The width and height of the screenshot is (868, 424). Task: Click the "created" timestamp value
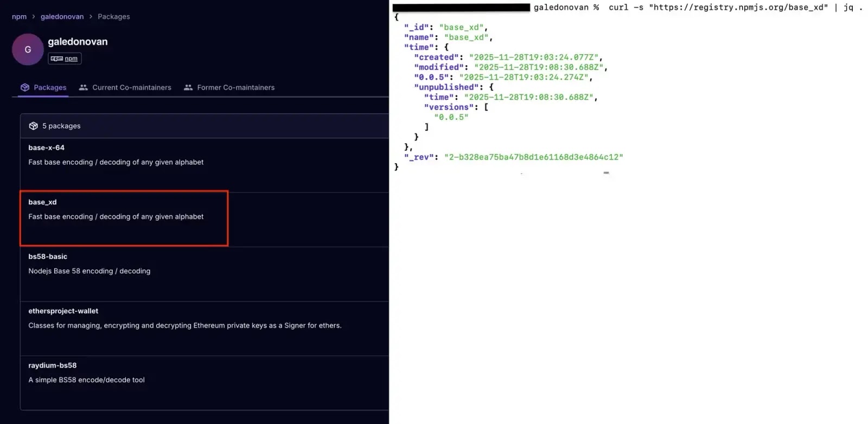[x=534, y=57]
